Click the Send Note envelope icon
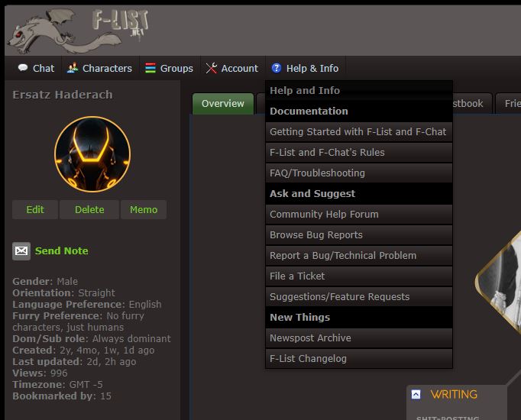Screen dimensions: 521x420 pos(21,251)
